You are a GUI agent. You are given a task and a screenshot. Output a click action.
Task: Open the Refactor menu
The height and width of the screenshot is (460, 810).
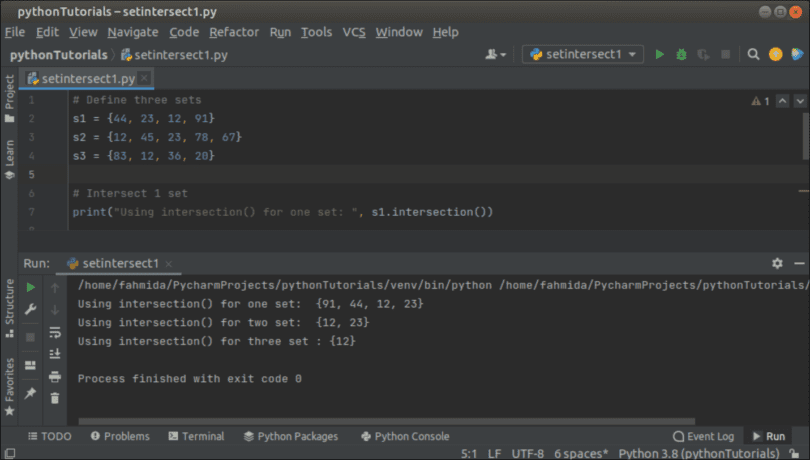[234, 32]
